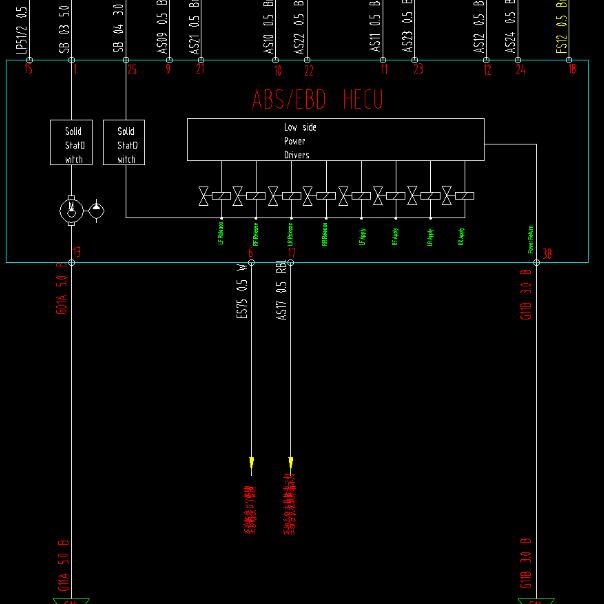Select the Solid State Switch box on SB 03 line
The image size is (604, 604).
coord(71,142)
